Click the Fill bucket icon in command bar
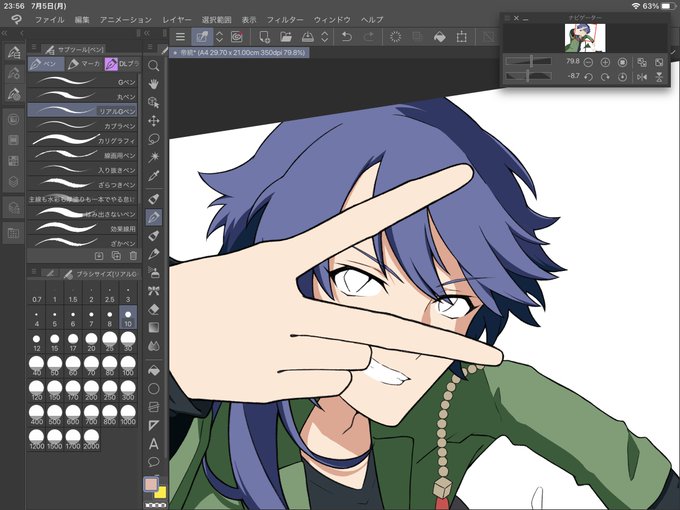The image size is (680, 510). tap(439, 37)
